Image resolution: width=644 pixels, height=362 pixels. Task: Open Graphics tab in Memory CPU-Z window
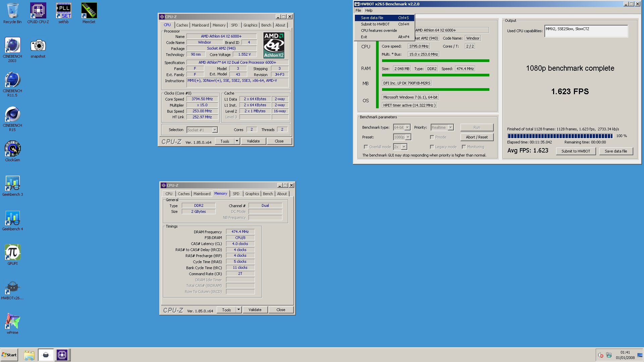(x=252, y=194)
